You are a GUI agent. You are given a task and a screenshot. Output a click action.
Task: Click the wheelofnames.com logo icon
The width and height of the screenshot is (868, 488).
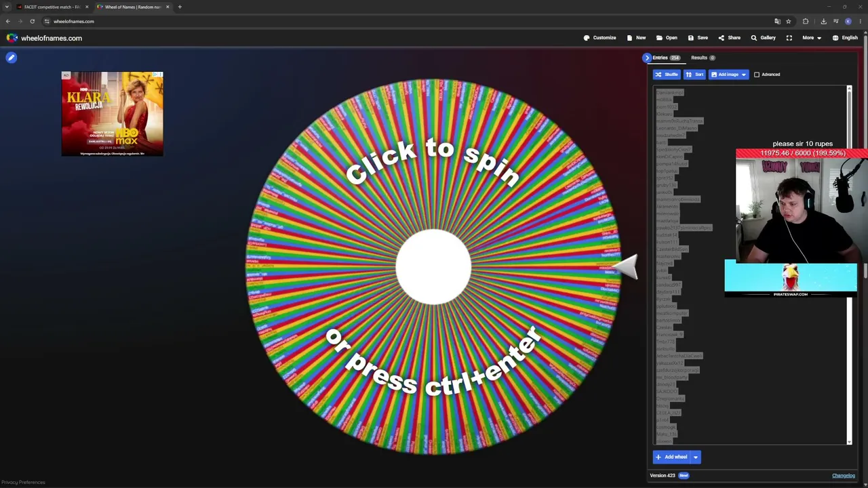tap(12, 38)
